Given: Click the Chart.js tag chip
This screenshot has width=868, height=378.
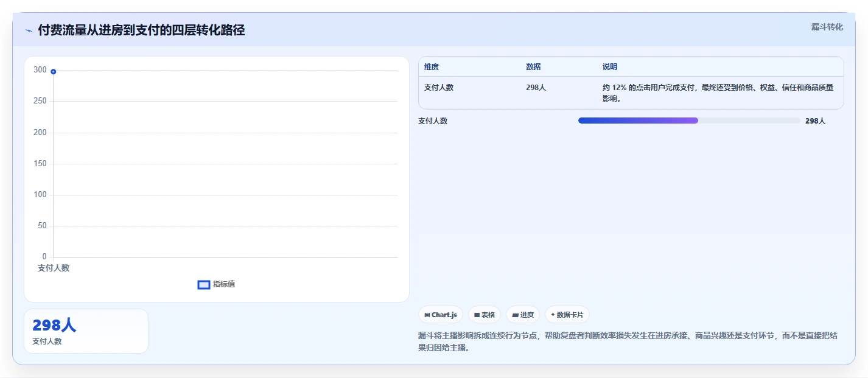Looking at the screenshot, I should [x=441, y=315].
